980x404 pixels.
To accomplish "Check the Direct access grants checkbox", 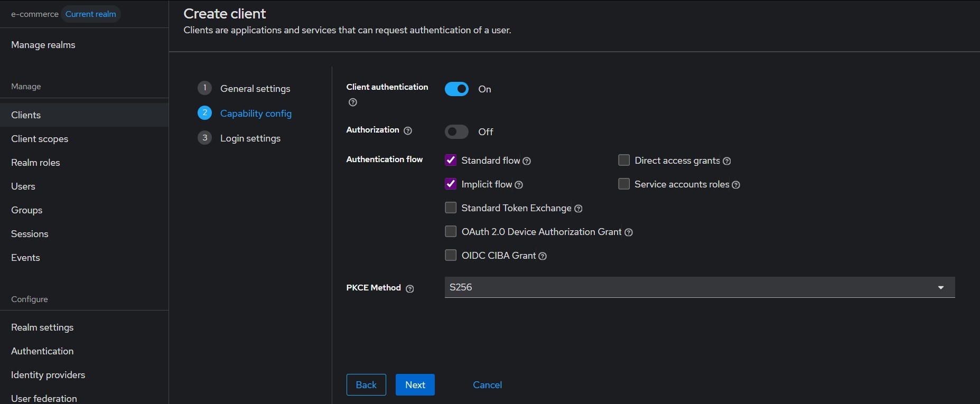I will 624,160.
